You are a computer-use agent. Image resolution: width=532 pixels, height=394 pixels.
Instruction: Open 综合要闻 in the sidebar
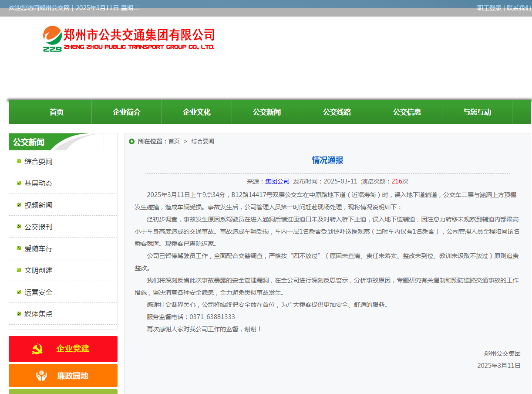click(x=38, y=161)
